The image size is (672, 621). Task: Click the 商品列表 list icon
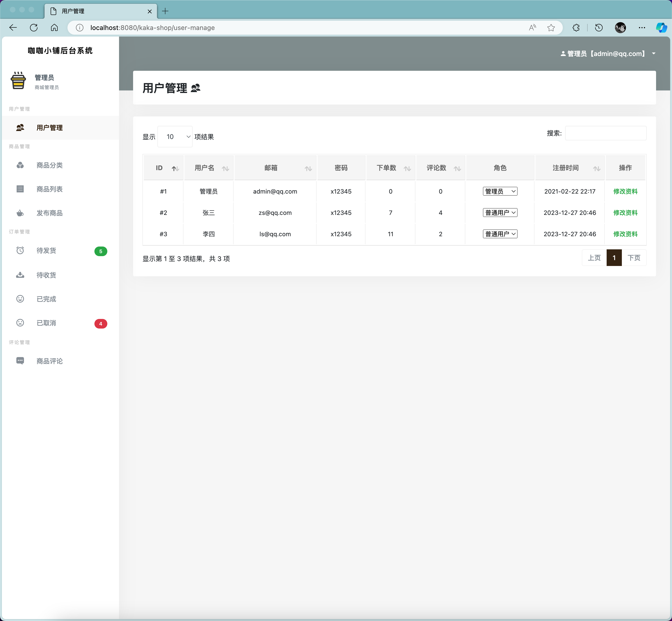pos(20,189)
